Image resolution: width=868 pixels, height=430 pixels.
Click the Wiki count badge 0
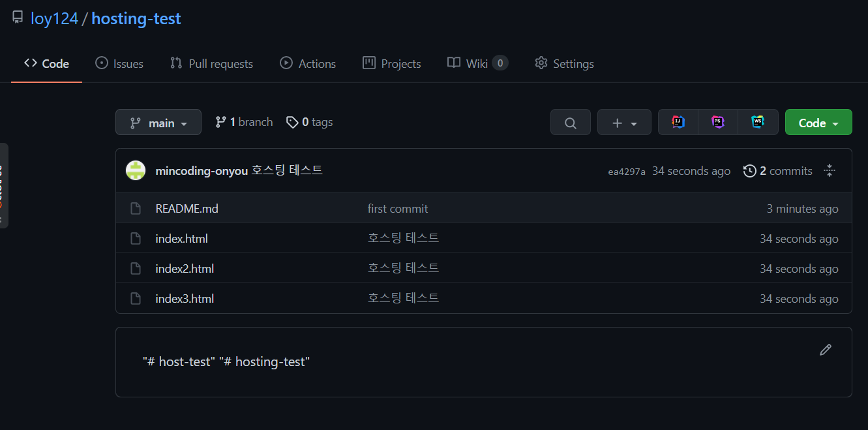pyautogui.click(x=500, y=63)
